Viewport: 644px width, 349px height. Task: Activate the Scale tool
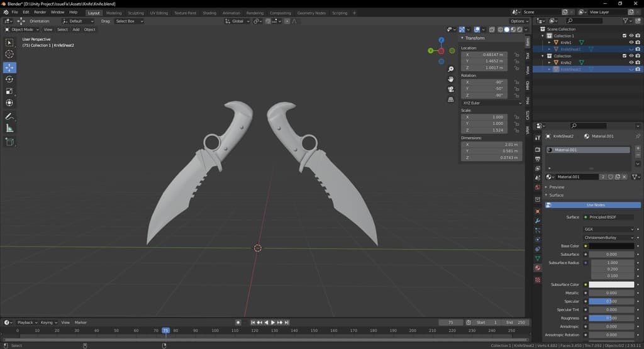click(9, 91)
